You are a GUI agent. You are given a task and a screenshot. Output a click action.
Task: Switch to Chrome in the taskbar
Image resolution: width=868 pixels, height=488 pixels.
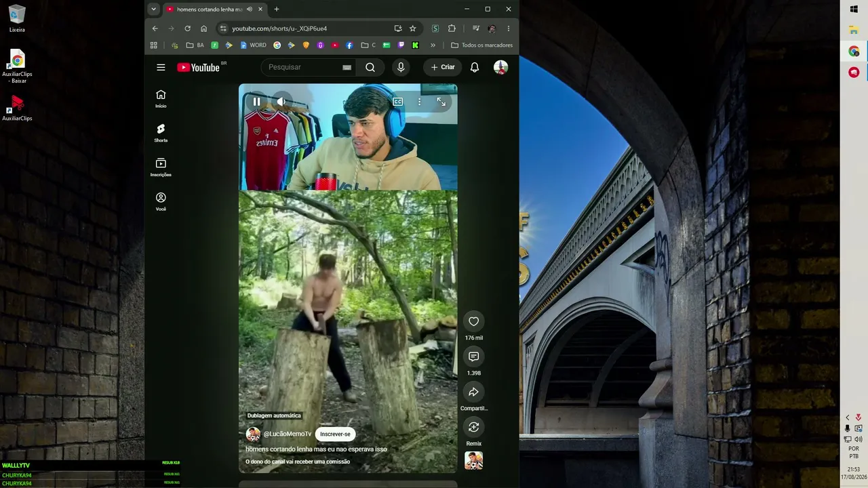pyautogui.click(x=854, y=52)
